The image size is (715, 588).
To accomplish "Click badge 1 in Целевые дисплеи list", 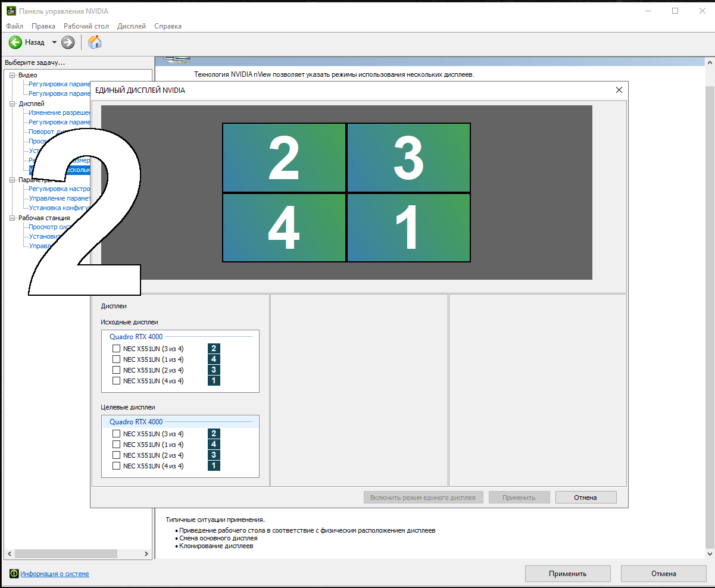I will 214,466.
